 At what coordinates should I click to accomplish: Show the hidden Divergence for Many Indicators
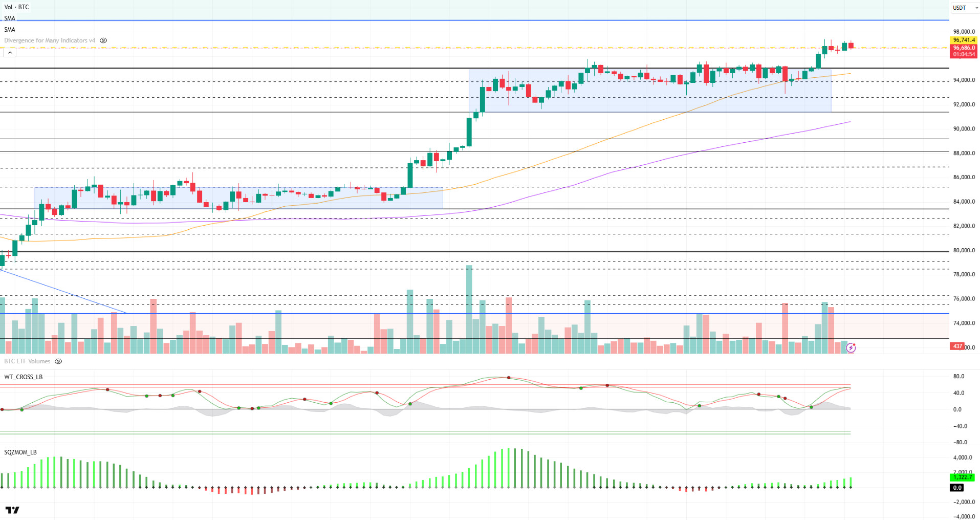pyautogui.click(x=103, y=40)
